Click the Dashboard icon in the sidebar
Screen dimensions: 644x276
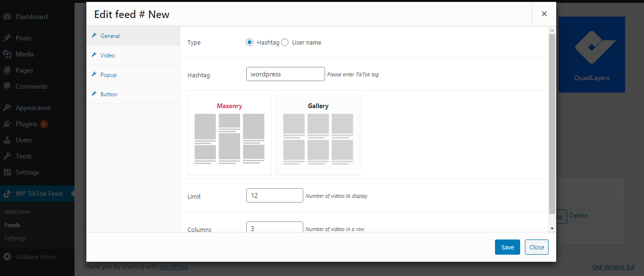tap(7, 17)
